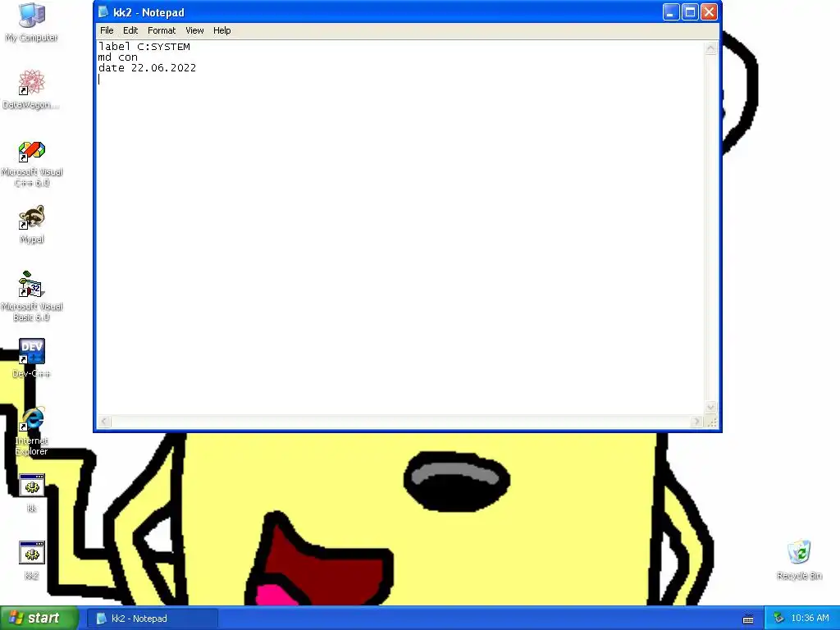Image resolution: width=840 pixels, height=630 pixels.
Task: Click the horizontal scrollbar left arrow
Action: click(x=104, y=422)
